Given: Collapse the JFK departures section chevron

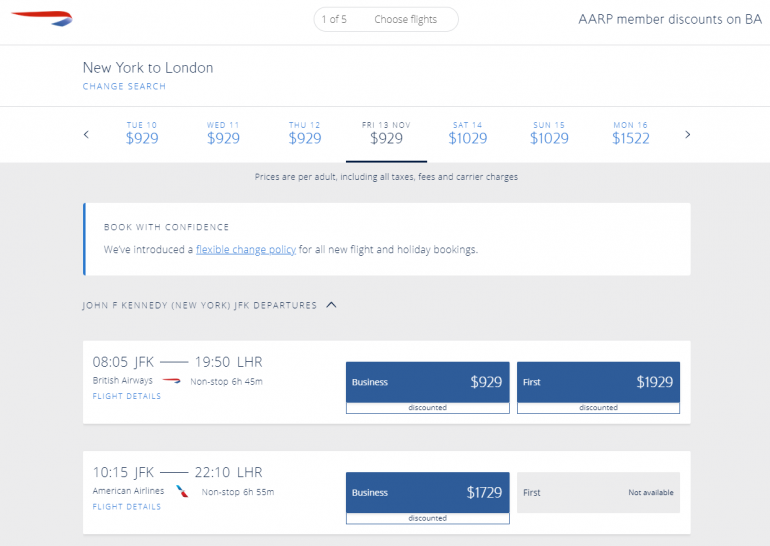Looking at the screenshot, I should click(x=332, y=305).
